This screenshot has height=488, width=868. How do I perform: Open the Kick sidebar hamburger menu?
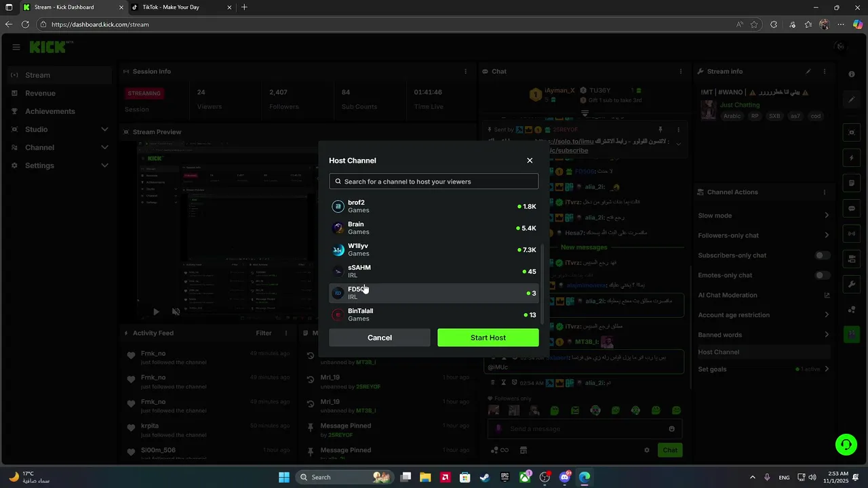point(16,47)
